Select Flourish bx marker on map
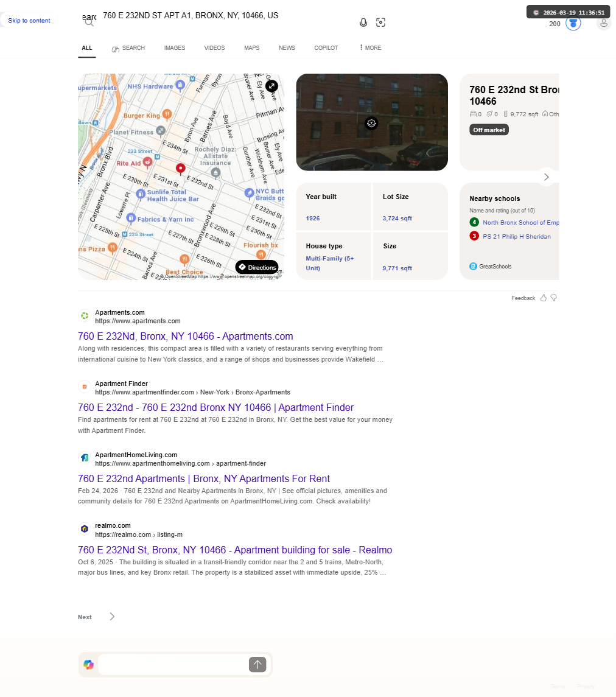Viewport: 616px width, 697px height. [x=261, y=254]
